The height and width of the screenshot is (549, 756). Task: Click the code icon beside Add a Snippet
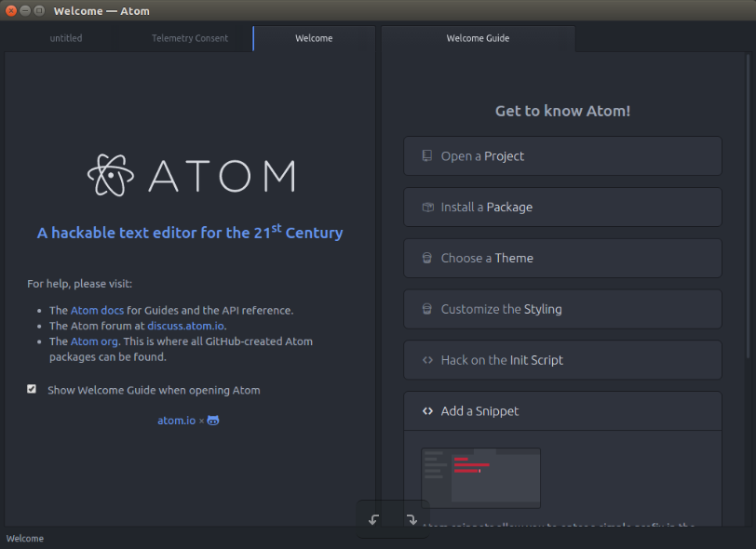coord(427,411)
